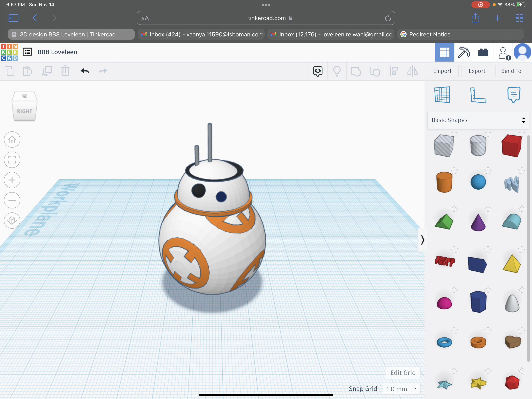
Task: Click the Align tool icon
Action: (394, 71)
